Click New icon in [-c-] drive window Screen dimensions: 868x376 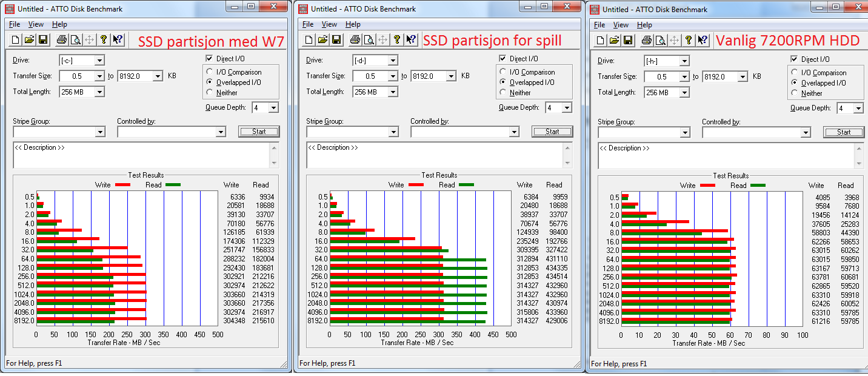coord(17,40)
